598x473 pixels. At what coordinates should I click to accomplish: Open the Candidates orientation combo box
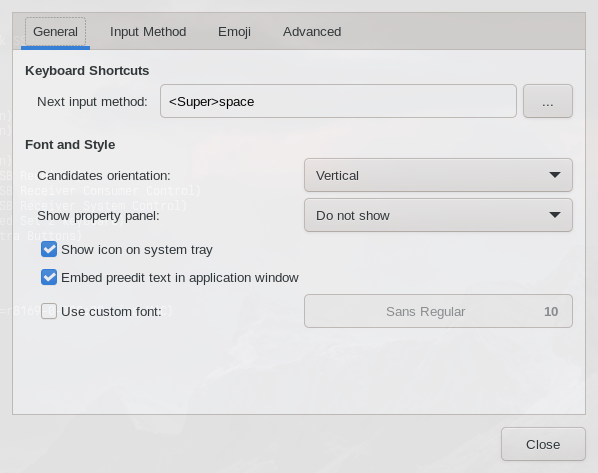[438, 175]
